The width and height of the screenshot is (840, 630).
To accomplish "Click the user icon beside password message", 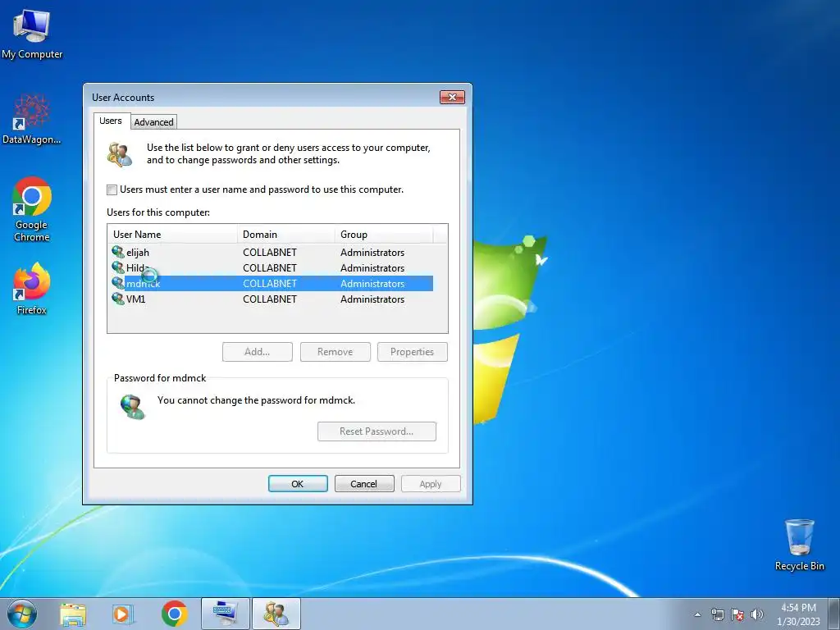I will (x=132, y=407).
